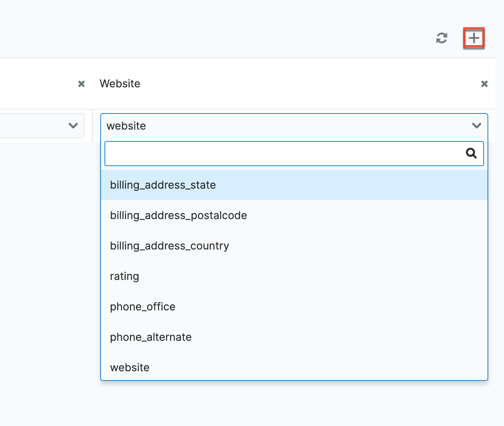
Task: Remove the column left of Website
Action: [82, 84]
